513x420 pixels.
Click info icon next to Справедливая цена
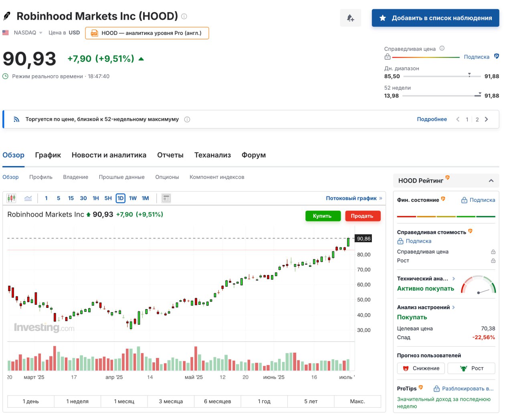click(x=442, y=48)
